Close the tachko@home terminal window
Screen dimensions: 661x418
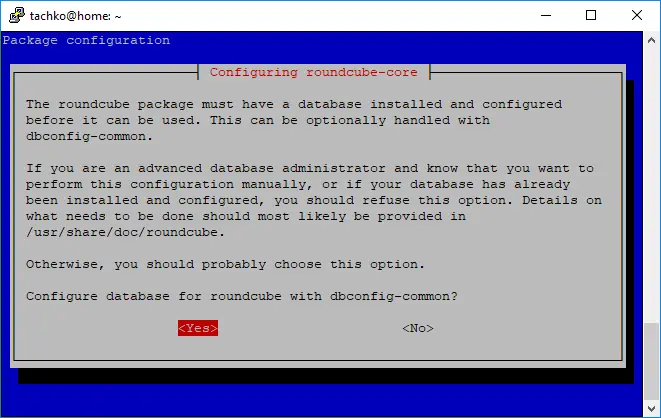click(637, 16)
